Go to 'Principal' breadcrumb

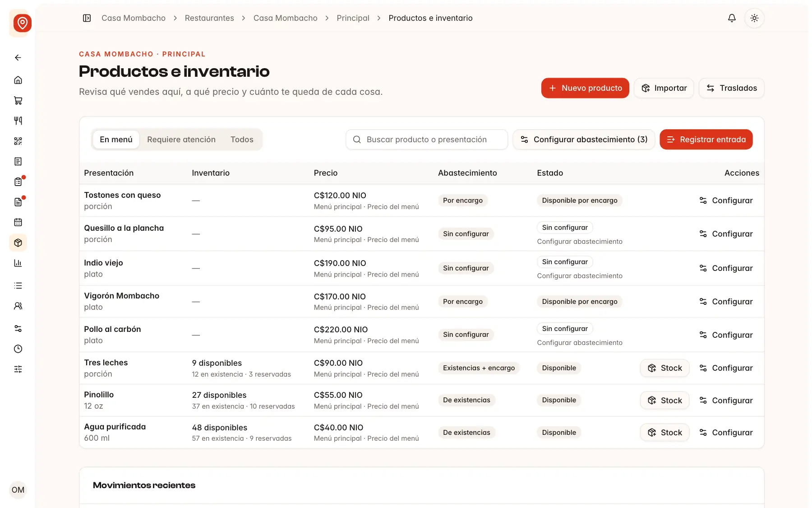coord(353,18)
